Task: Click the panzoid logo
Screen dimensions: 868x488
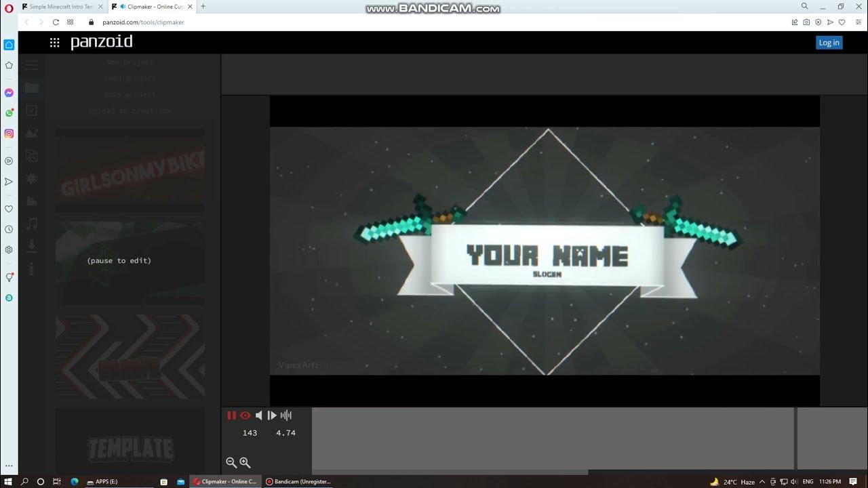Action: 102,42
